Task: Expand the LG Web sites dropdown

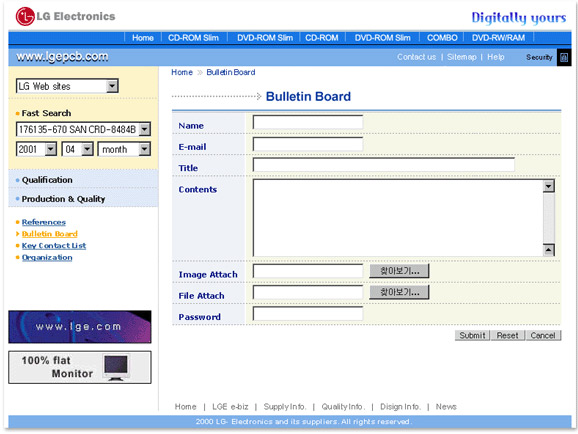Action: (112, 86)
